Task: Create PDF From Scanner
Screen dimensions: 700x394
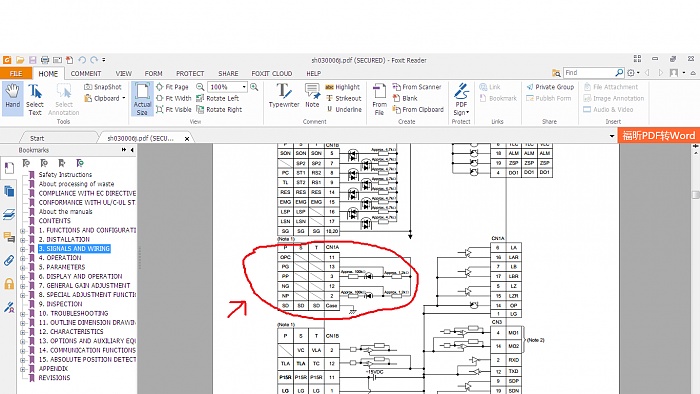Action: [x=417, y=87]
